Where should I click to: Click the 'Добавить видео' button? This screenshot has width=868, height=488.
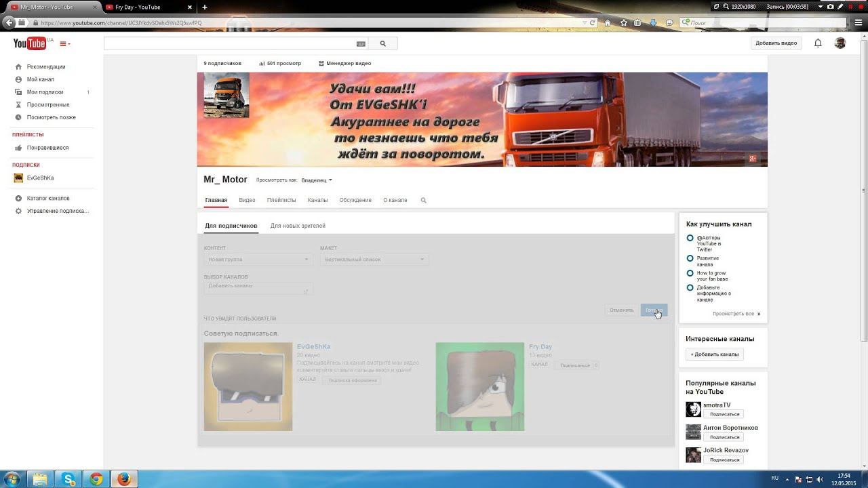click(x=776, y=43)
